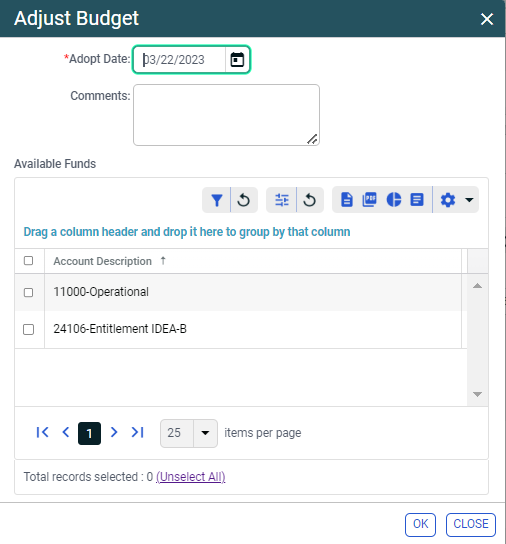Go to the next page arrow

(114, 432)
